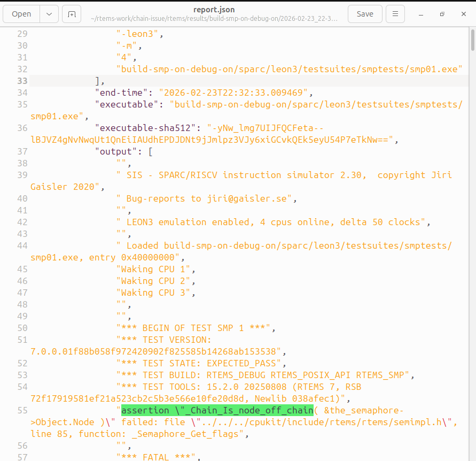
Task: Click the Open button
Action: pyautogui.click(x=21, y=14)
